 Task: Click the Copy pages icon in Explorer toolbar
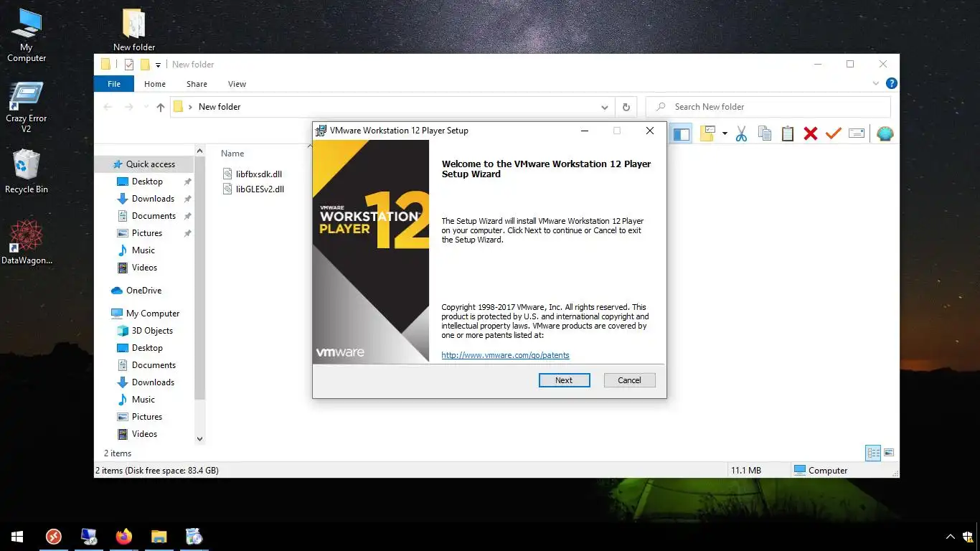(x=765, y=133)
